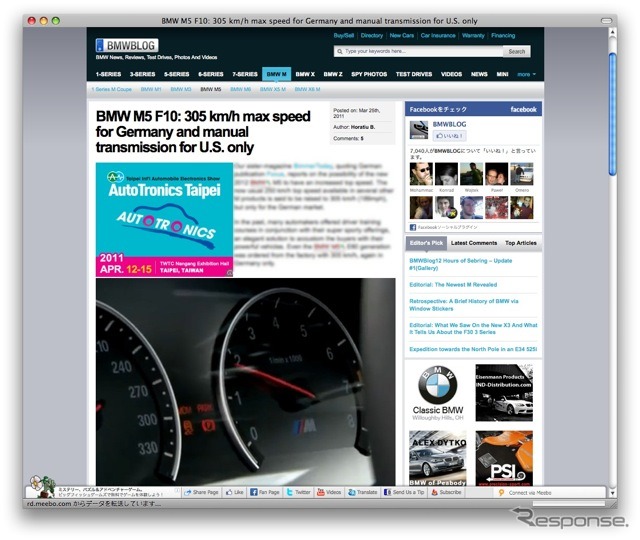
Task: Open the BMW Z menu
Action: 333,74
